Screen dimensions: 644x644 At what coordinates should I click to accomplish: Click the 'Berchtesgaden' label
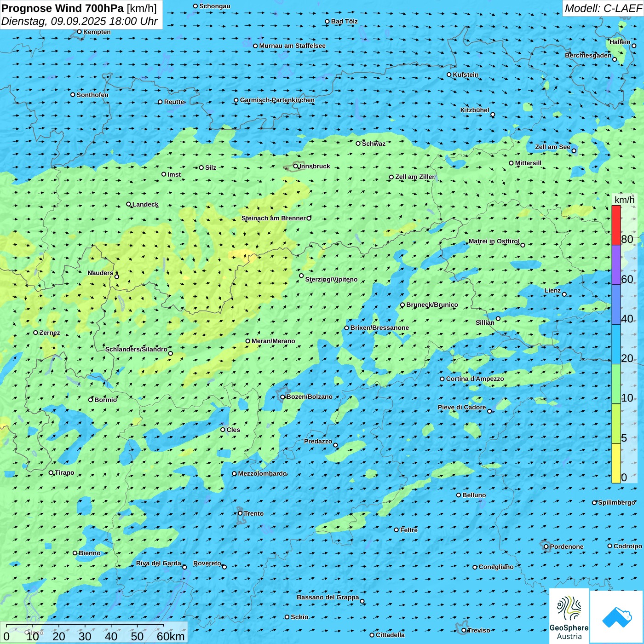click(588, 55)
